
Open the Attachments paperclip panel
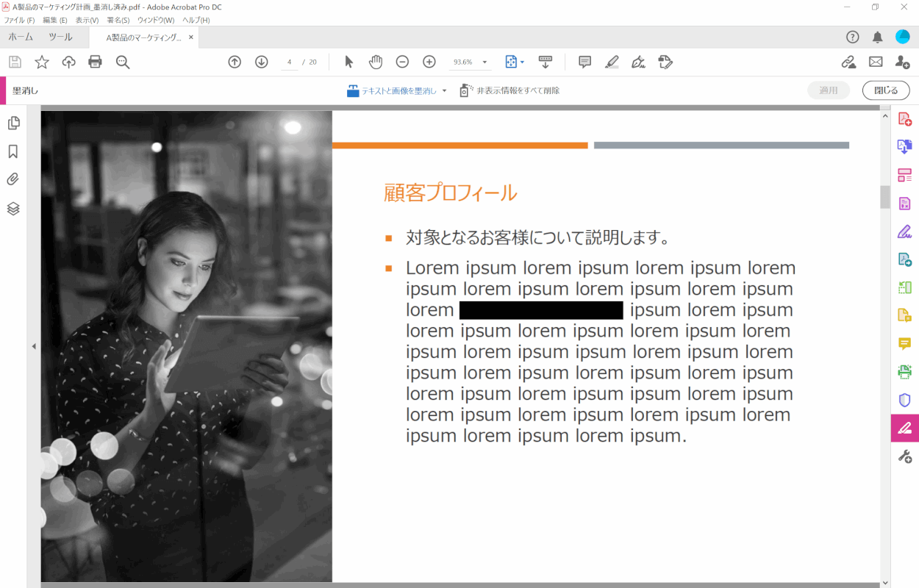click(13, 179)
